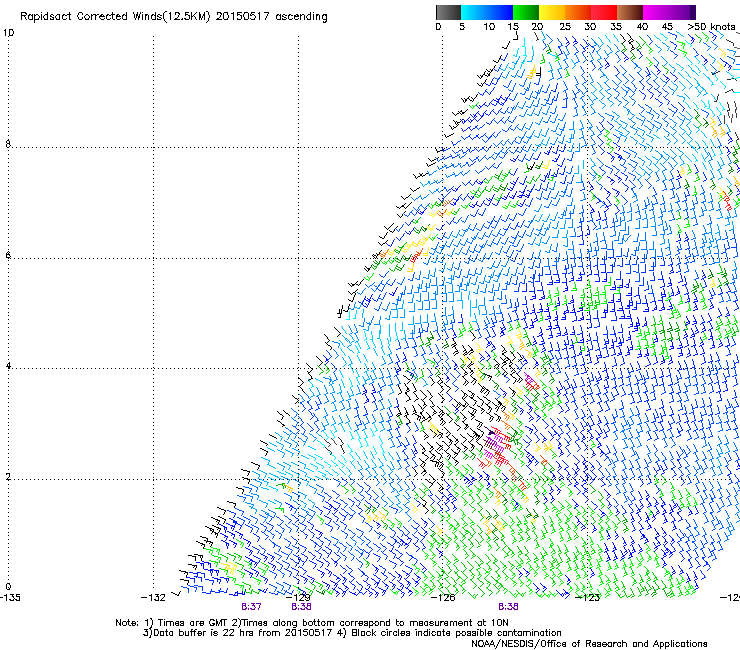Click the latitude axis label '6'
The image size is (740, 650).
[x=8, y=255]
